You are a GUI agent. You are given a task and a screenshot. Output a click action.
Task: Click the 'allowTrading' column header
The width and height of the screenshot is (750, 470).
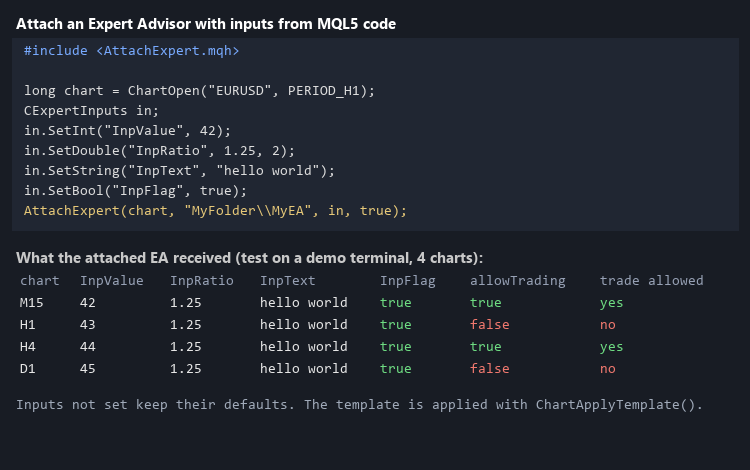point(518,281)
